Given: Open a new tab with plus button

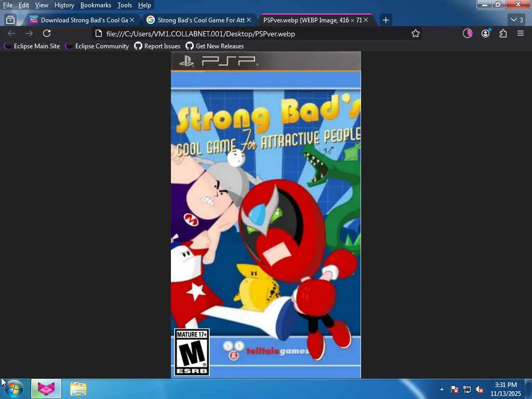Looking at the screenshot, I should click(x=385, y=20).
